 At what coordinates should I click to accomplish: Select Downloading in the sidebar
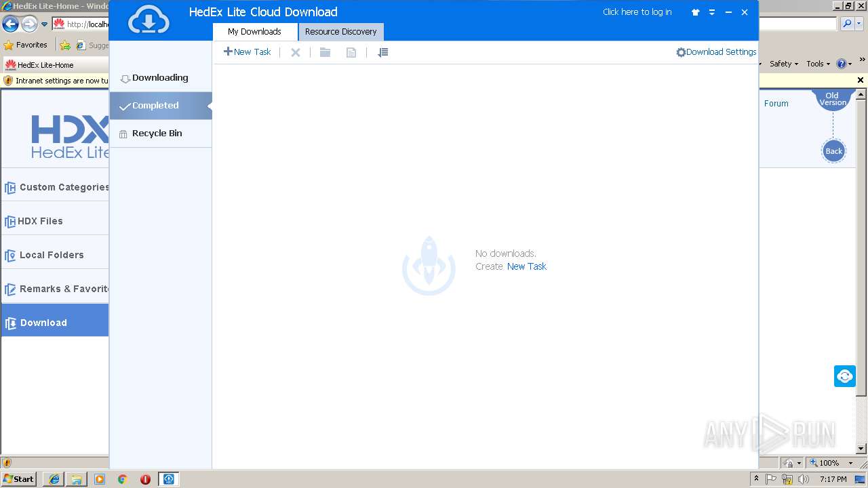161,78
